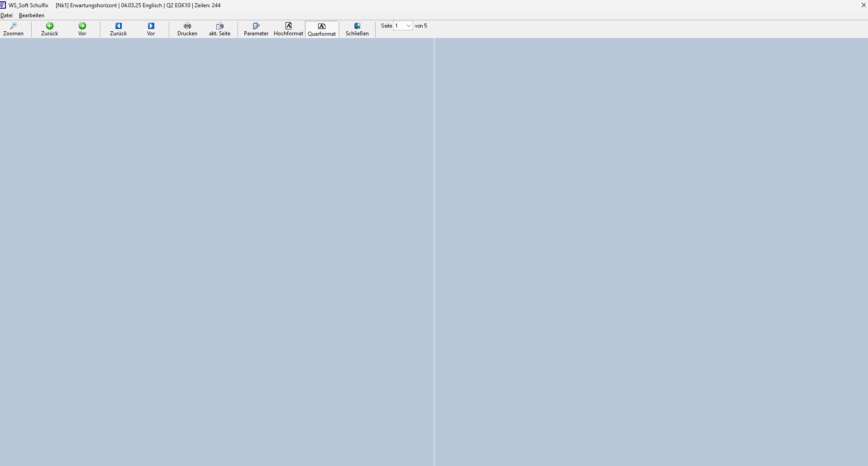Close the preview with Schließen

pyautogui.click(x=357, y=29)
